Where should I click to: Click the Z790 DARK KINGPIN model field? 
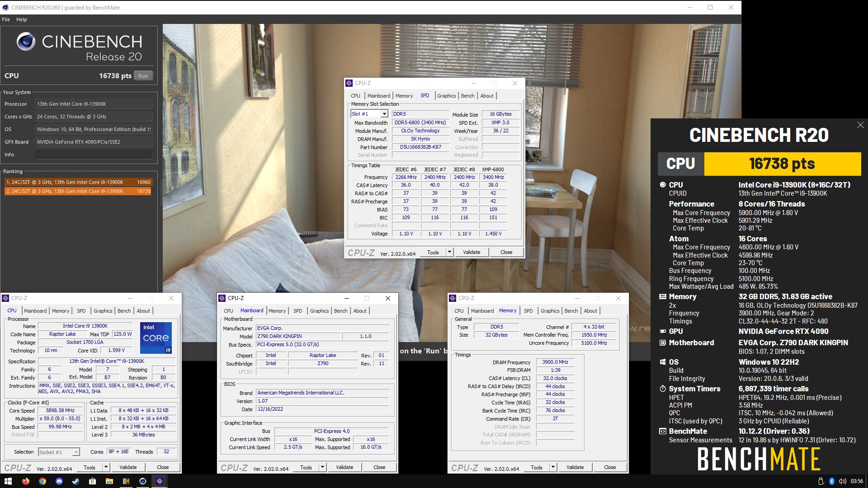point(298,336)
